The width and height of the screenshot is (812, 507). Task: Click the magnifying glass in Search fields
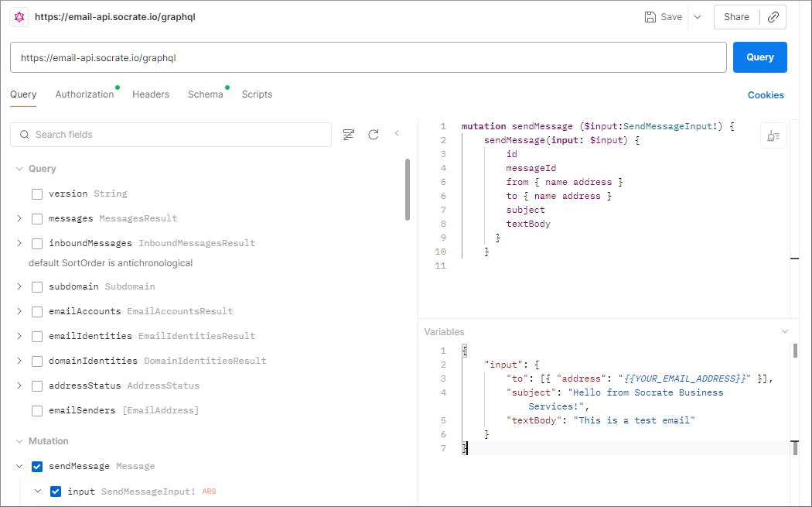[x=24, y=135]
